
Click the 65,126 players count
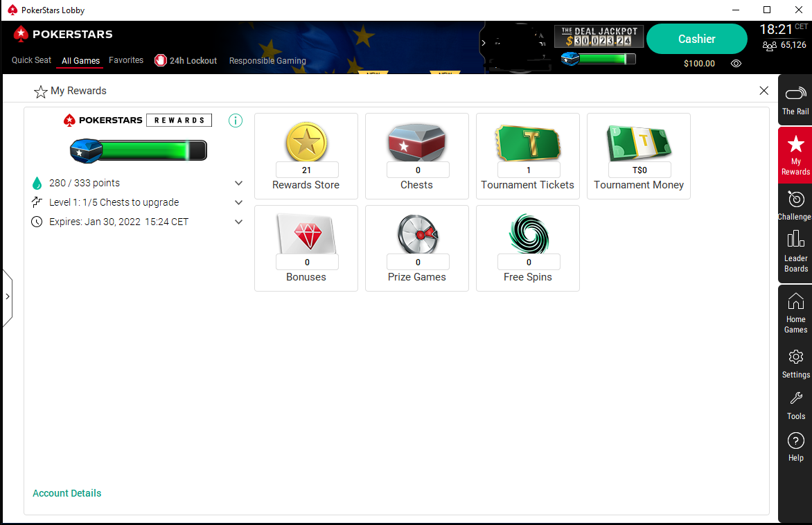point(793,45)
